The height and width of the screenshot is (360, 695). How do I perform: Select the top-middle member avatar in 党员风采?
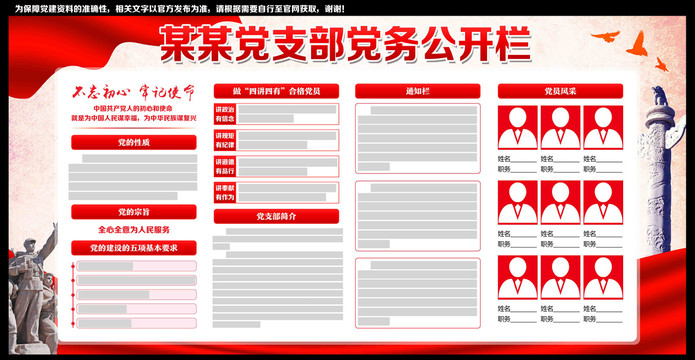[x=560, y=127]
